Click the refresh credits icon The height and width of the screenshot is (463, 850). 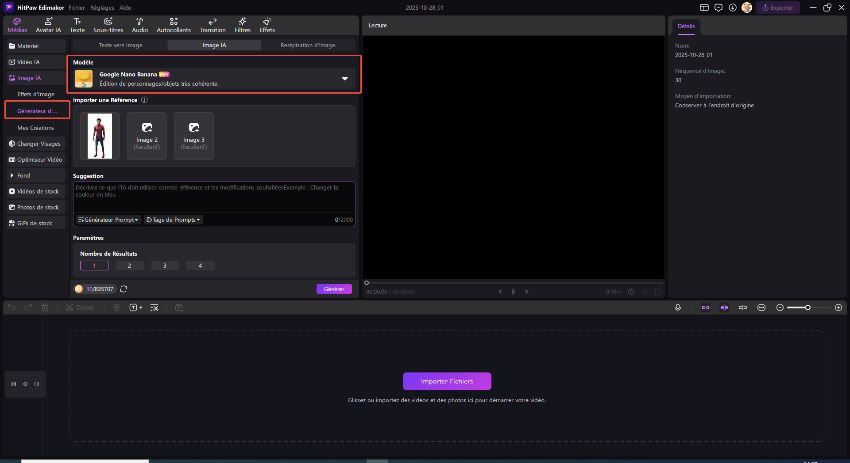124,289
